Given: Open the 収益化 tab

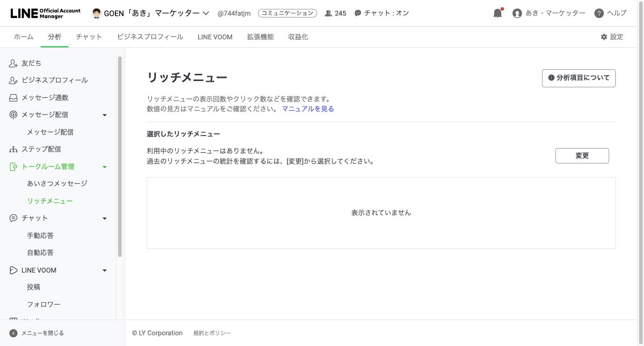Looking at the screenshot, I should click(298, 37).
